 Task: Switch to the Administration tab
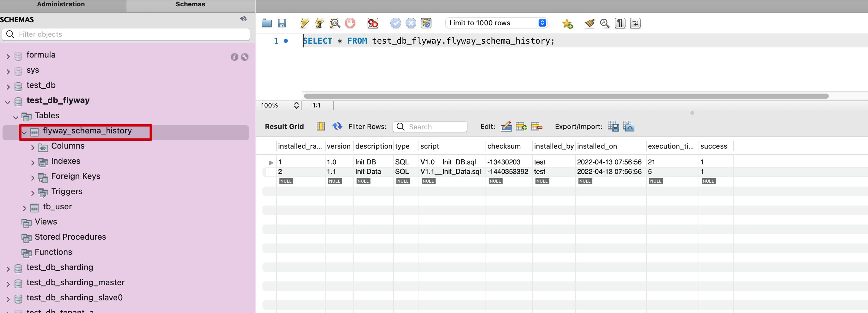(x=61, y=4)
